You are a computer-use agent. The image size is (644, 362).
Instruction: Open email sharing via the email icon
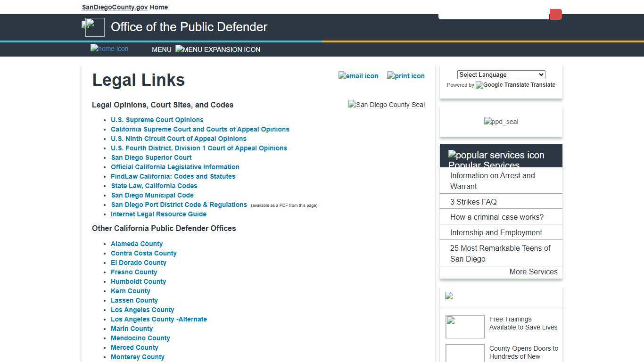tap(358, 76)
